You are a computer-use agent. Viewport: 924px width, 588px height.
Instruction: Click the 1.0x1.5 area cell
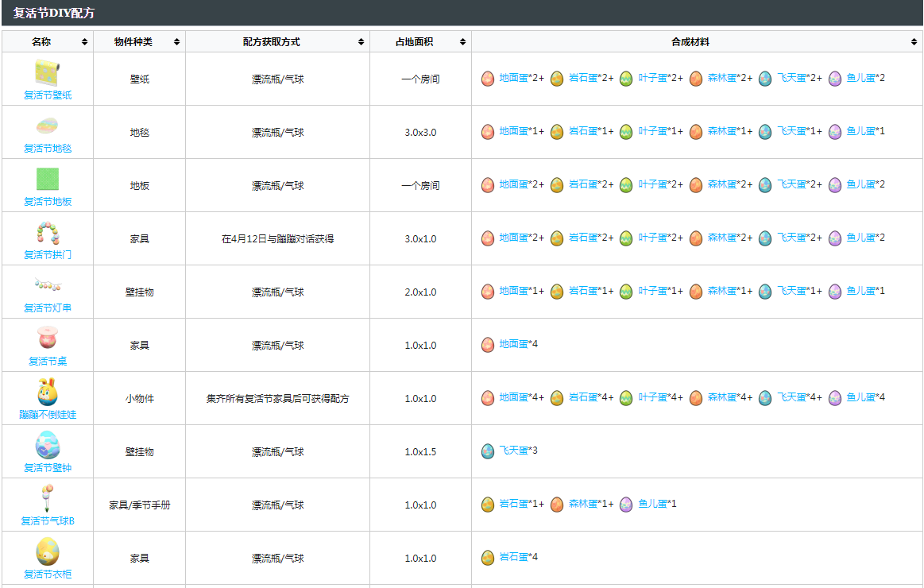[421, 452]
